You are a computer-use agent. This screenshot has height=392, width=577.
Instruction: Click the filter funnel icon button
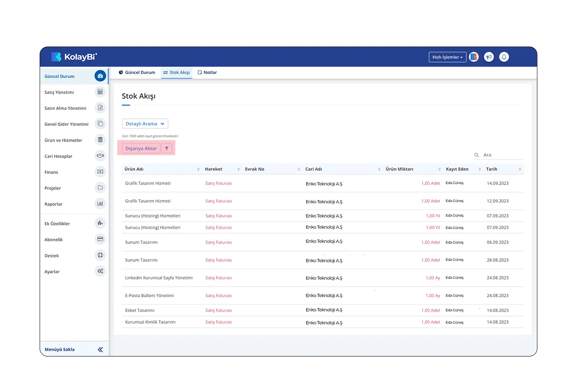[x=167, y=148]
